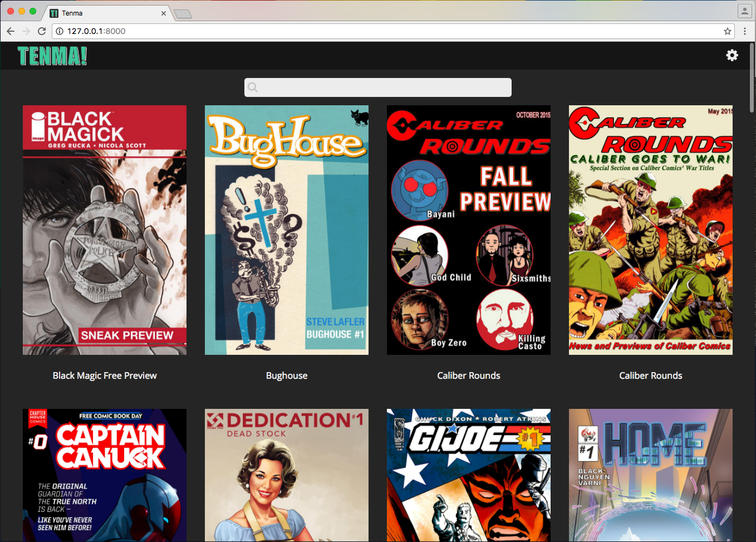Bookmark this page with the star
Screen dimensions: 756x542
tap(728, 31)
